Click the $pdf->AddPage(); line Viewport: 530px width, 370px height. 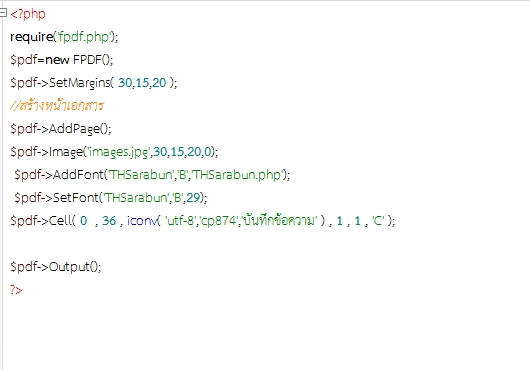pos(61,129)
